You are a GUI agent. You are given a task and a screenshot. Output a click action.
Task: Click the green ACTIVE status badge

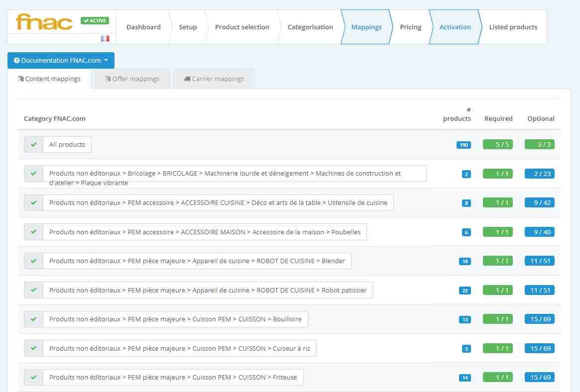95,21
